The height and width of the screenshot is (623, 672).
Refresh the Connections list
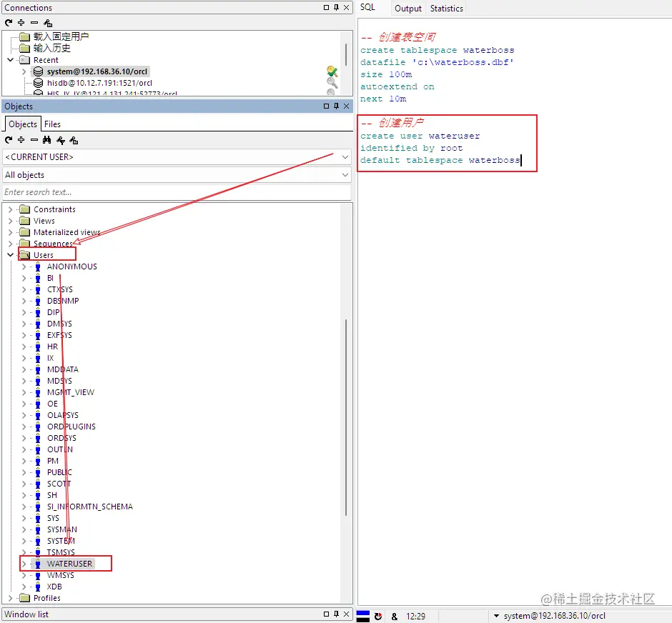point(8,23)
